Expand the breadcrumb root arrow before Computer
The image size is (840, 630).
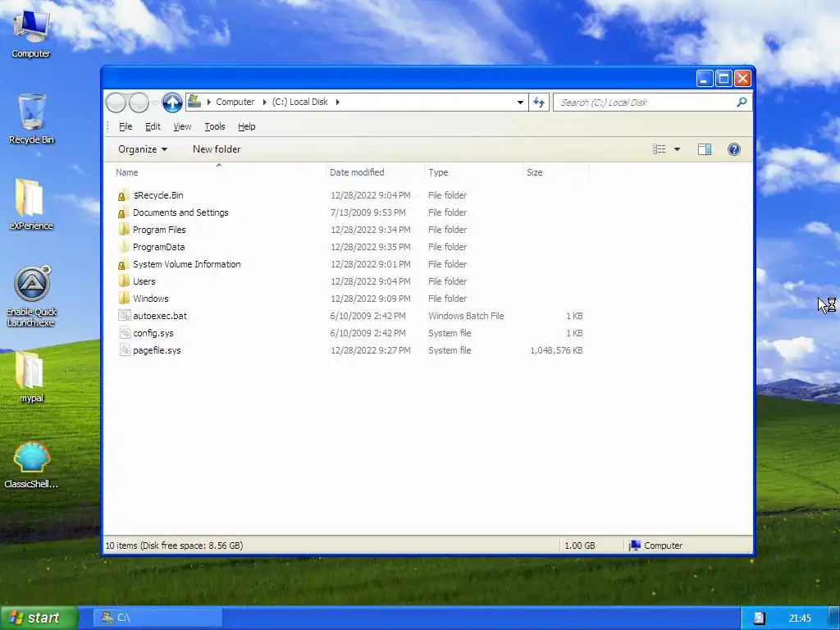(209, 102)
